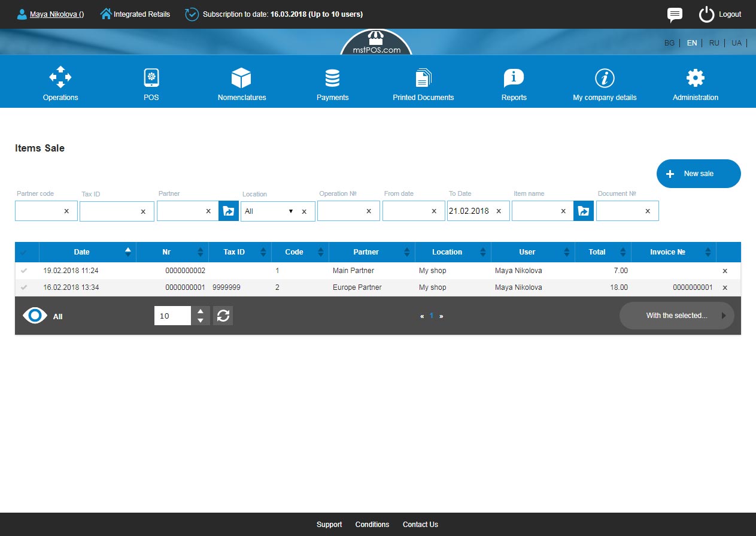Toggle the eye icon showing All
This screenshot has width=756, height=536.
click(x=35, y=316)
